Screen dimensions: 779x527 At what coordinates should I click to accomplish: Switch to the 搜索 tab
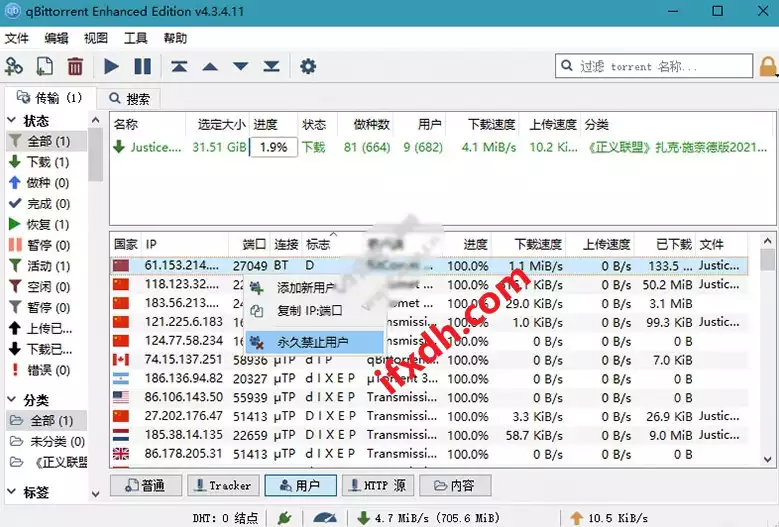(x=129, y=99)
